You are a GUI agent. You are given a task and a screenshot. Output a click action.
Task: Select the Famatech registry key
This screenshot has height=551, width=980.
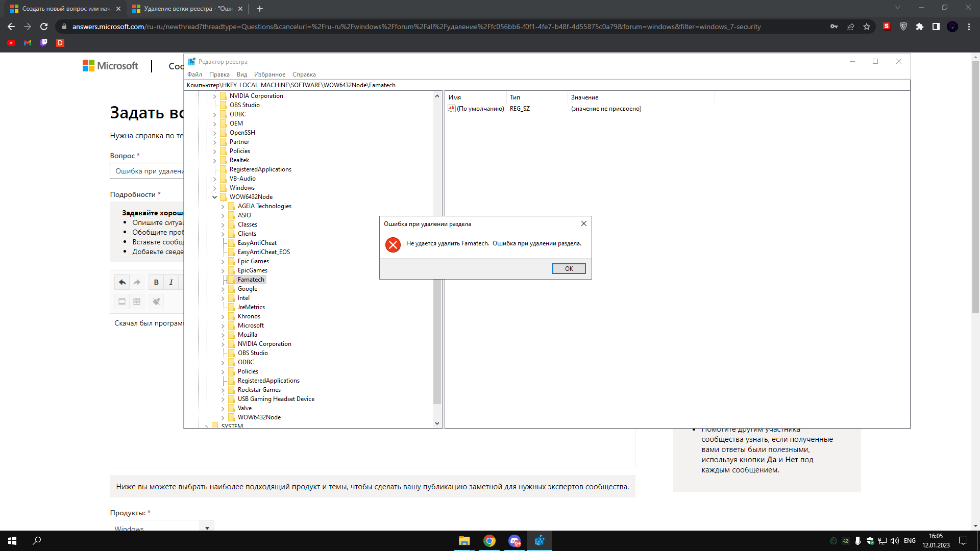coord(251,280)
